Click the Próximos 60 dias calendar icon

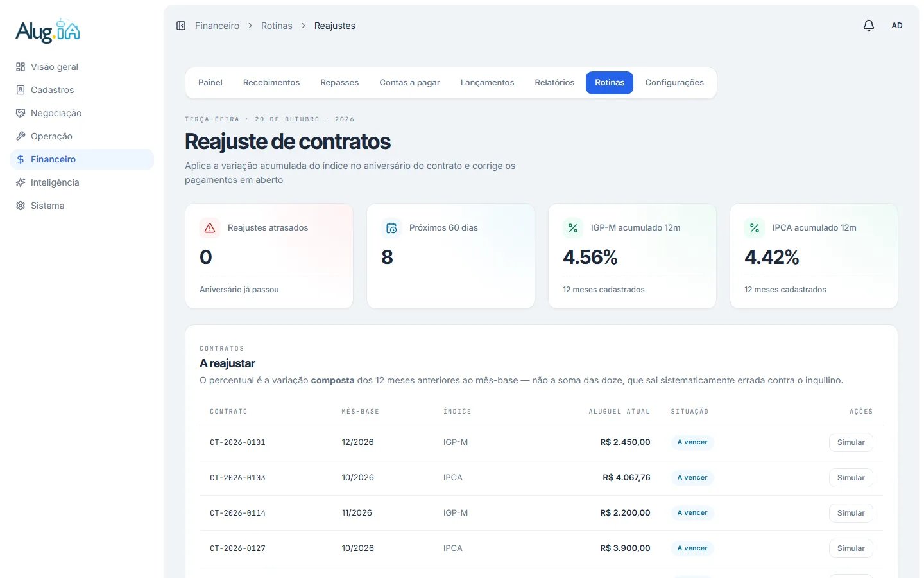[391, 228]
